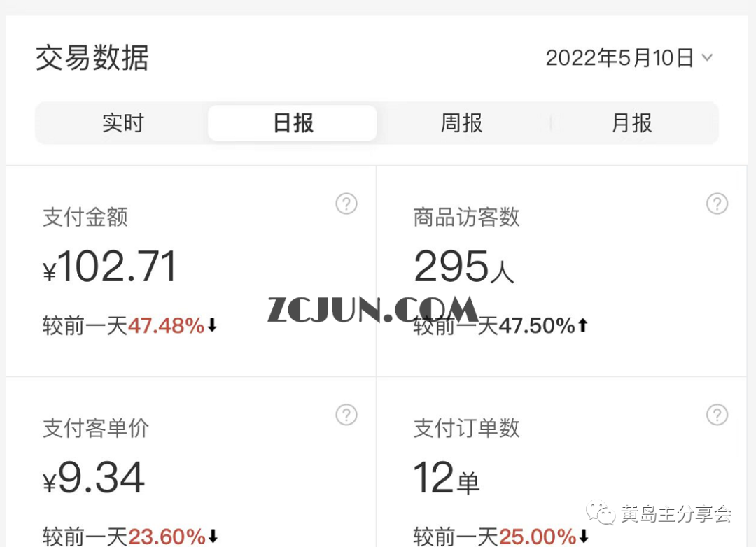
Task: Click the 47.48% decrease percentage
Action: (167, 326)
